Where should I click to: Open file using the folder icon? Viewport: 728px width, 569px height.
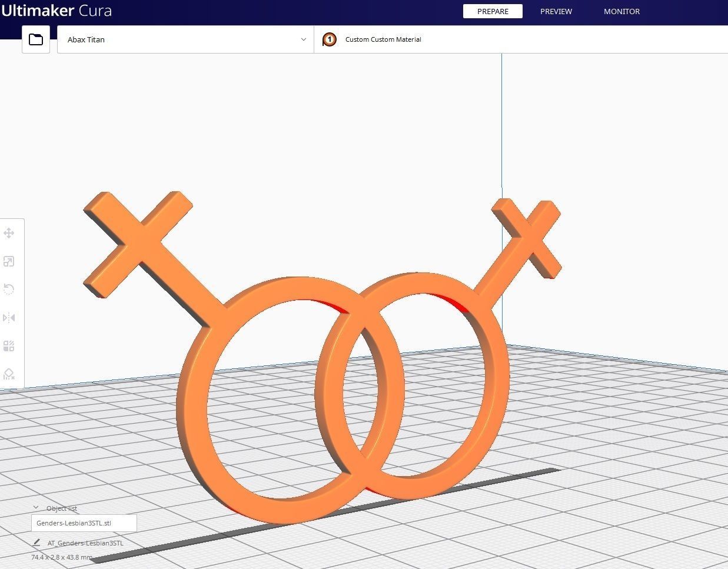(x=36, y=39)
